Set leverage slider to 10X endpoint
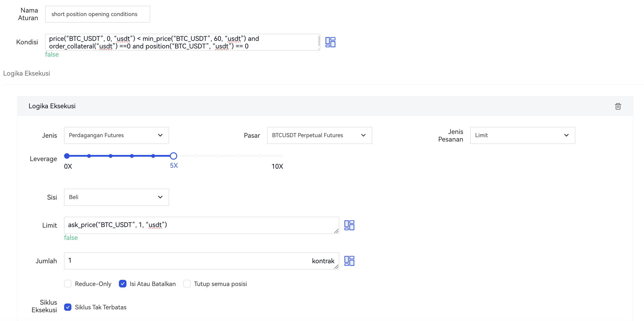Screen dimensions: 644x321 click(x=281, y=156)
